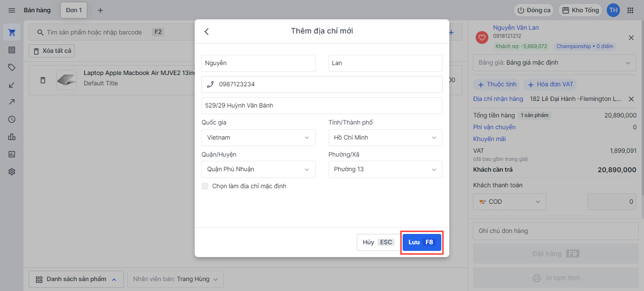Open the shopping cart sales icon in sidebar
644x291 pixels.
[12, 33]
